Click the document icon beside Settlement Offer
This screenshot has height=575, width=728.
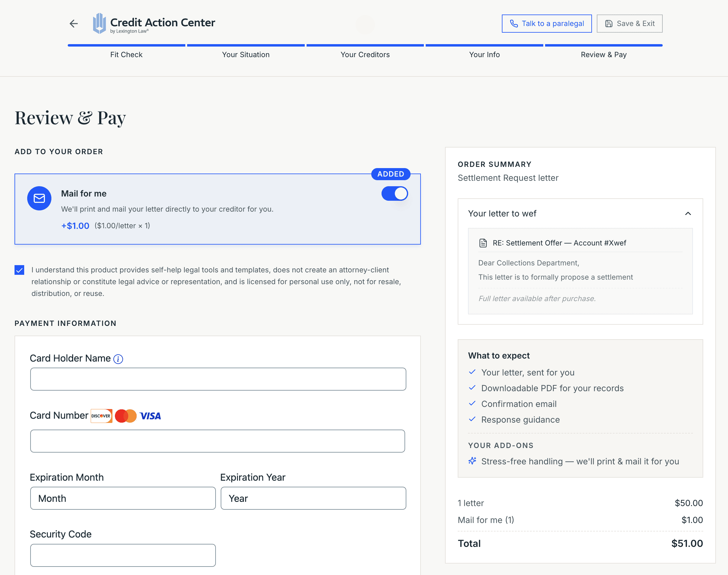tap(483, 243)
